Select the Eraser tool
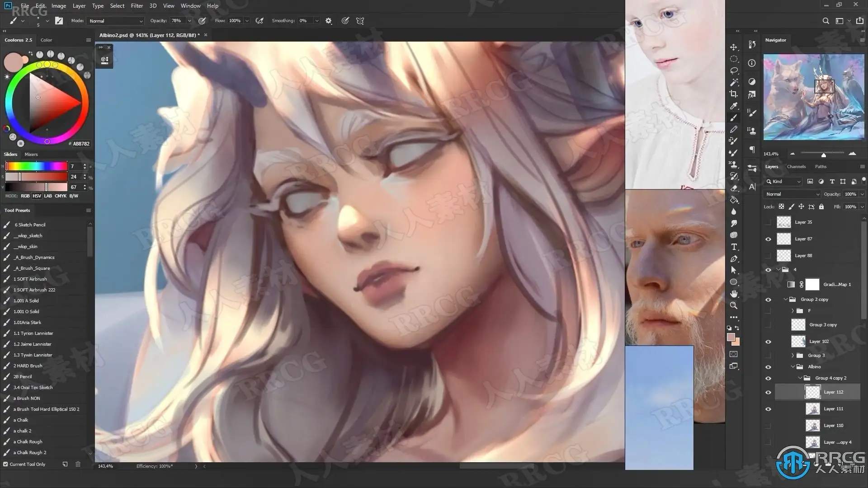 pyautogui.click(x=734, y=188)
